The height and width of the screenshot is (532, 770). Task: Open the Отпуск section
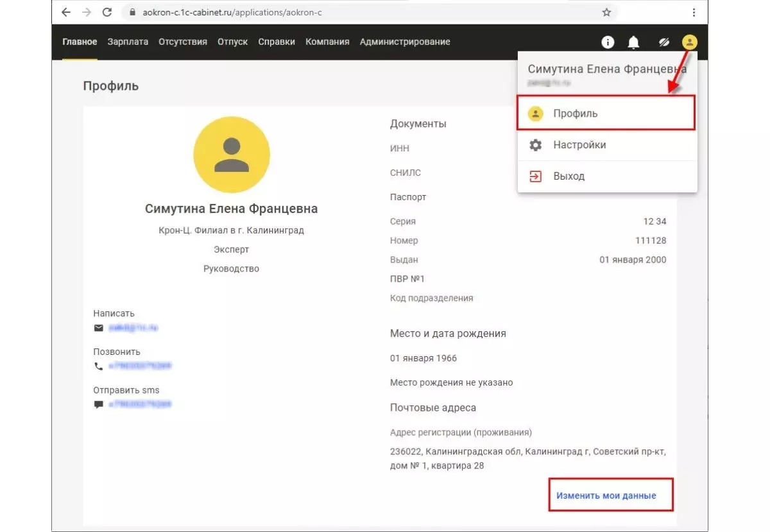[x=232, y=42]
